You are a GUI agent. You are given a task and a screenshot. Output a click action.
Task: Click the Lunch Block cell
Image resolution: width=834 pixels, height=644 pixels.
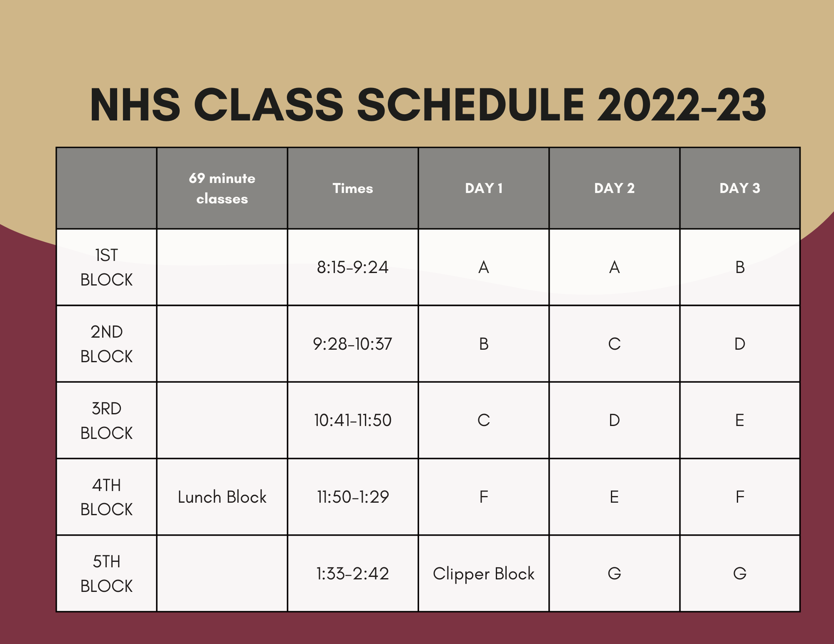click(x=222, y=497)
